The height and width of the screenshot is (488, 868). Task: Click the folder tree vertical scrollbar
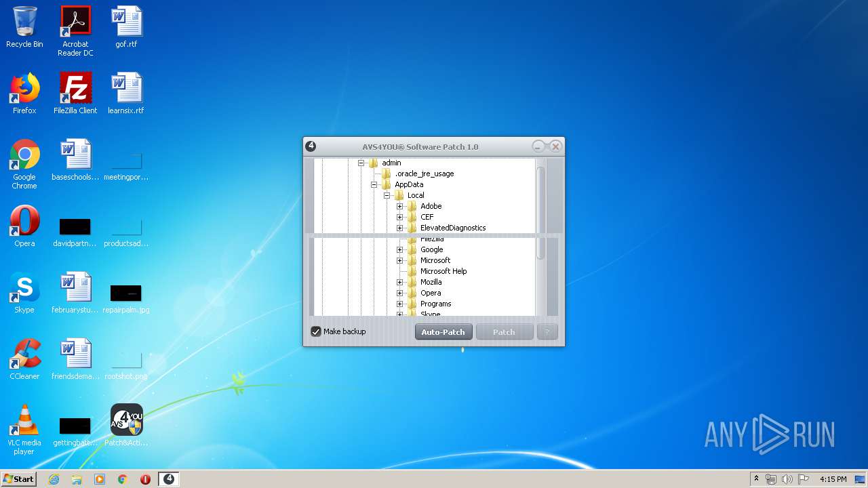pyautogui.click(x=540, y=212)
